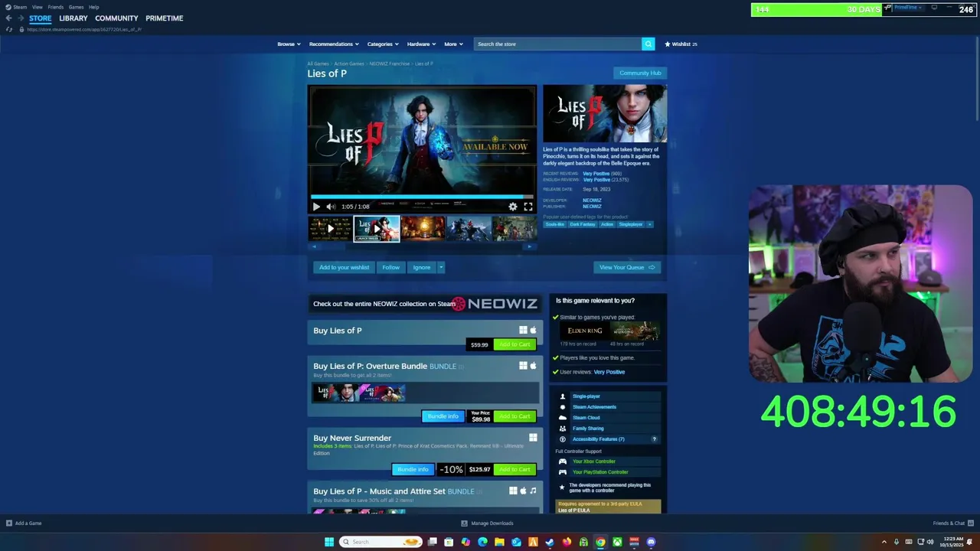Click the store search magnifier button
This screenshot has width=980, height=551.
648,44
